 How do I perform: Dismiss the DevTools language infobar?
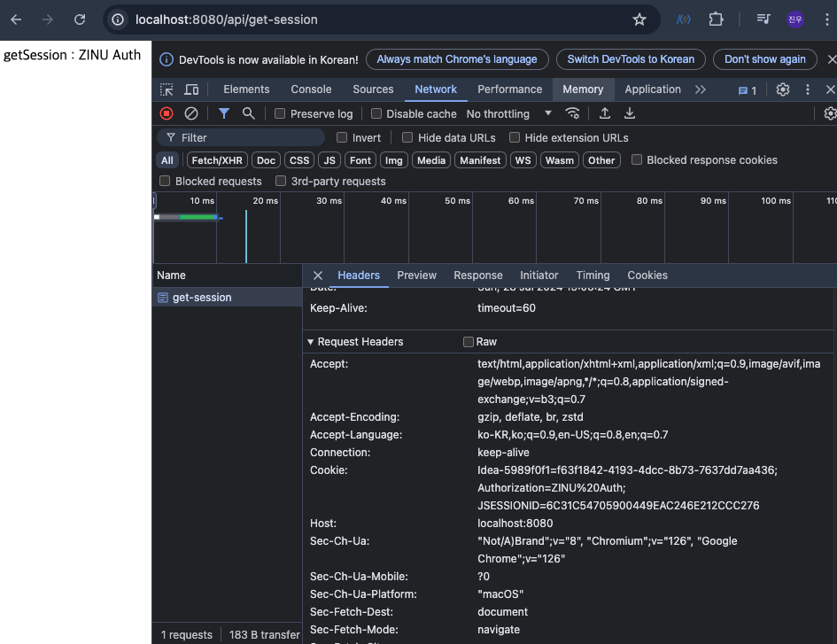[831, 59]
